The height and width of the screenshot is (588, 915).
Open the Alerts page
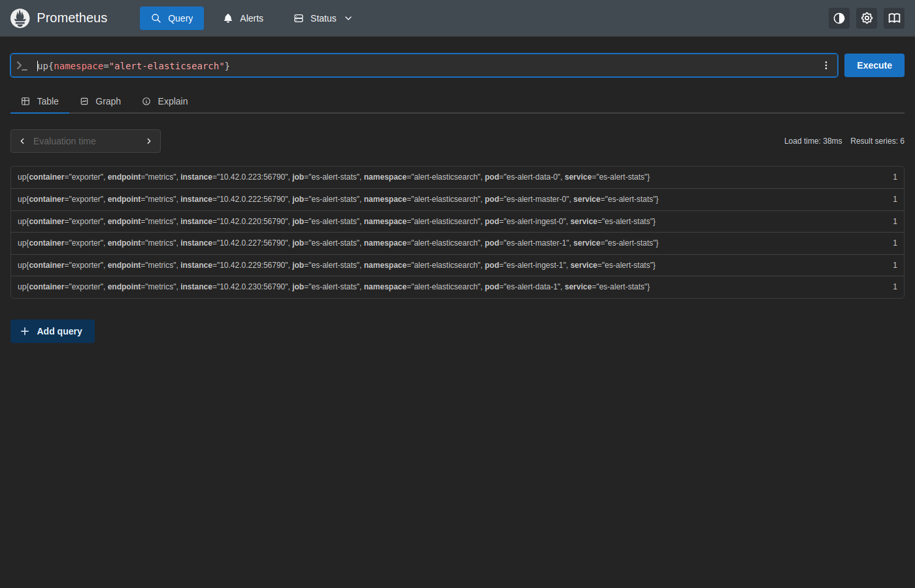point(243,18)
